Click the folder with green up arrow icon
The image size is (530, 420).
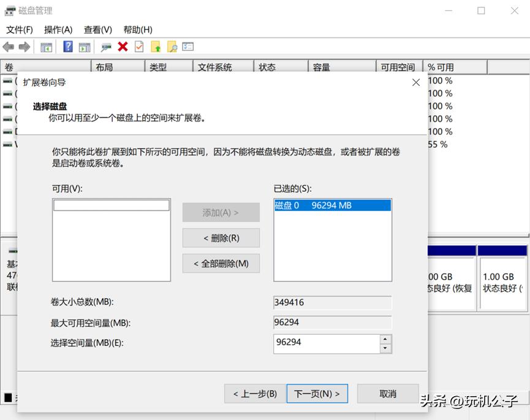pos(157,47)
